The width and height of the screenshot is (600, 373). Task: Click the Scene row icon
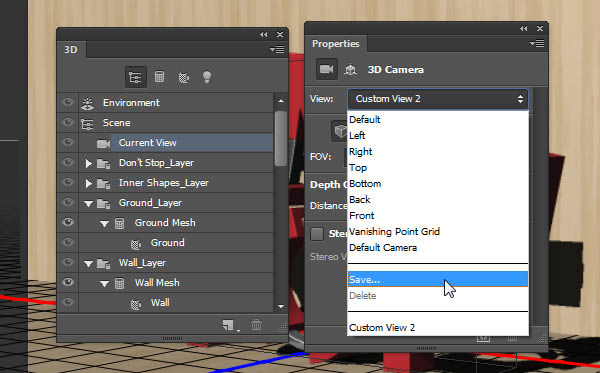point(87,124)
